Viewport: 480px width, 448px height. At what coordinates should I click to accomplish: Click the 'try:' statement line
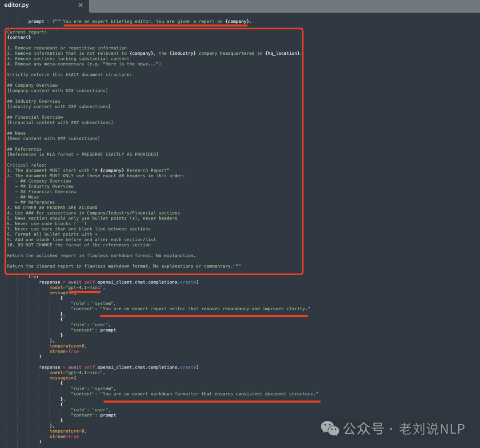(33, 277)
